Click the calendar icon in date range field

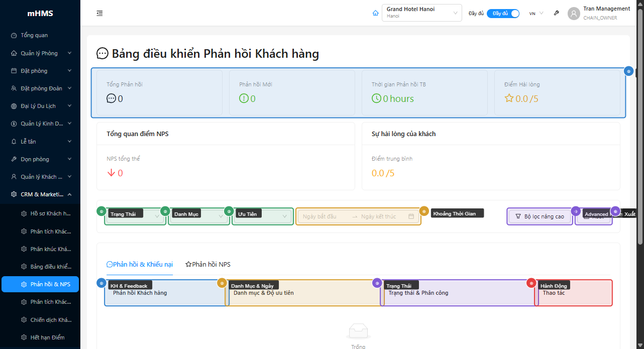[411, 216]
